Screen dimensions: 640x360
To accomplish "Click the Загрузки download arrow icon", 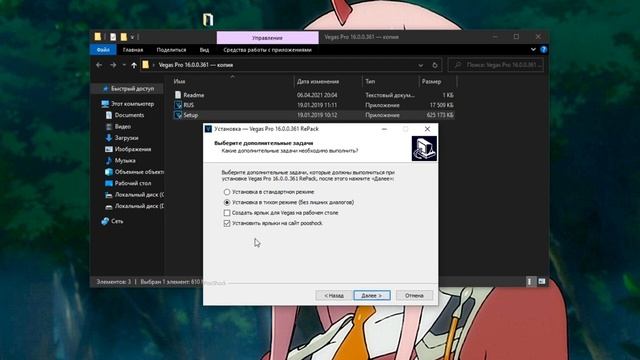I will [109, 138].
